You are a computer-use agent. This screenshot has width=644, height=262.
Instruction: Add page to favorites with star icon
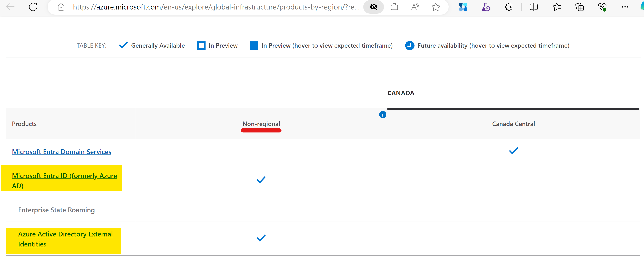click(x=436, y=7)
